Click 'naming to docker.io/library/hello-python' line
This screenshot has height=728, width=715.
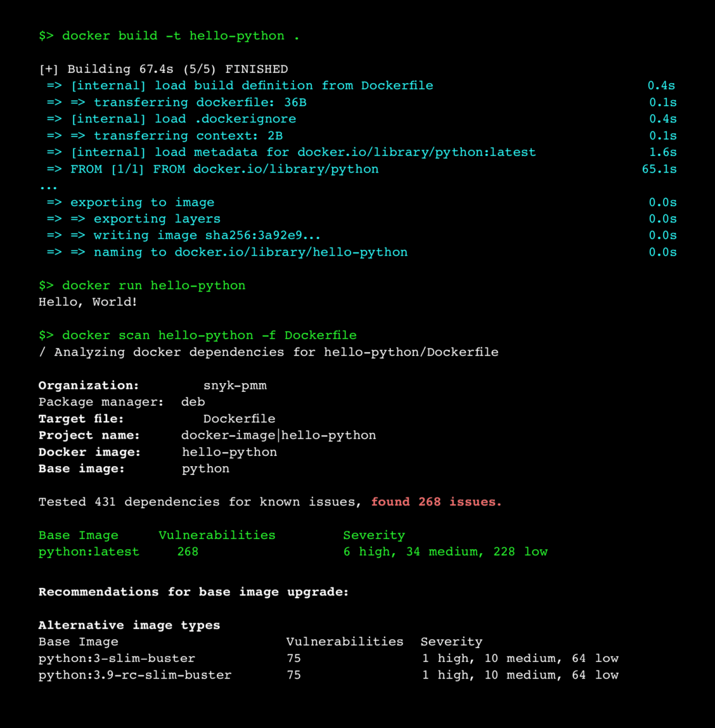[x=227, y=252]
